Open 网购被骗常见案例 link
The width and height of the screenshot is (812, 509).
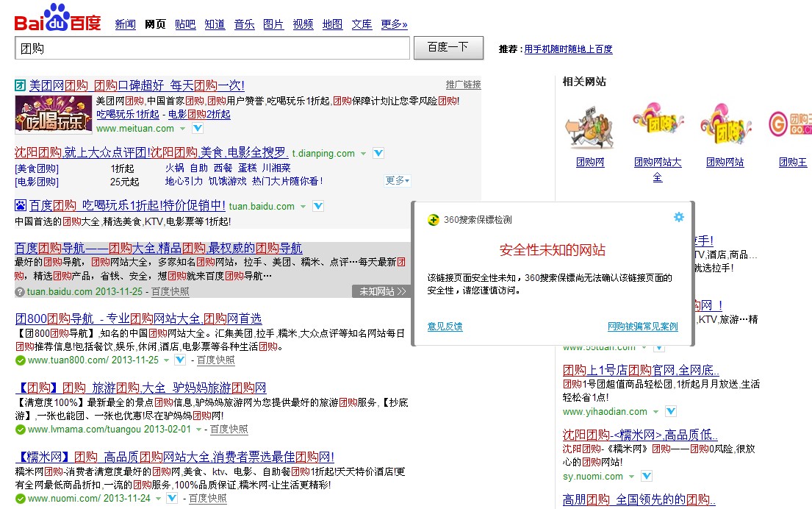pos(643,326)
